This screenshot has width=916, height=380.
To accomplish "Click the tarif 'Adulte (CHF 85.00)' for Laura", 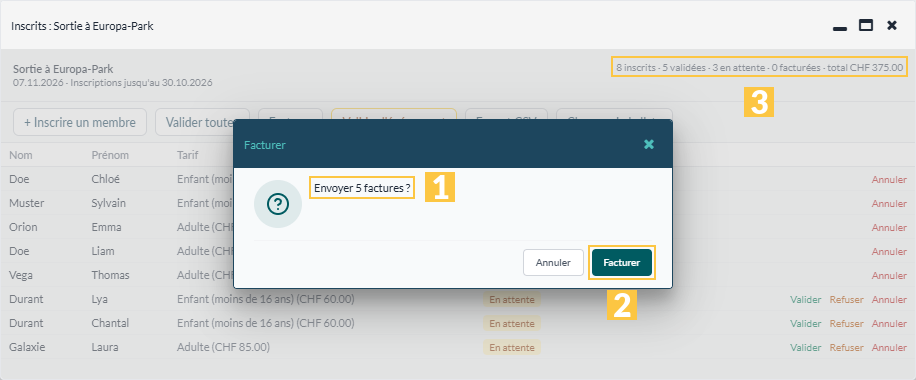I will [x=223, y=347].
